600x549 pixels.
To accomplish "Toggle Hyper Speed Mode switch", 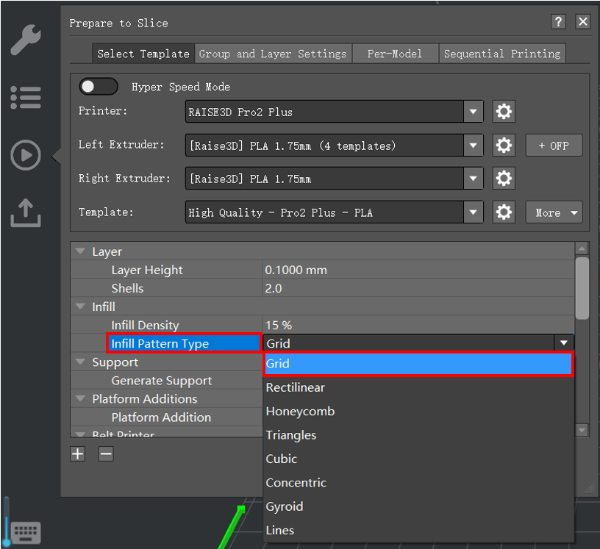I will [99, 87].
